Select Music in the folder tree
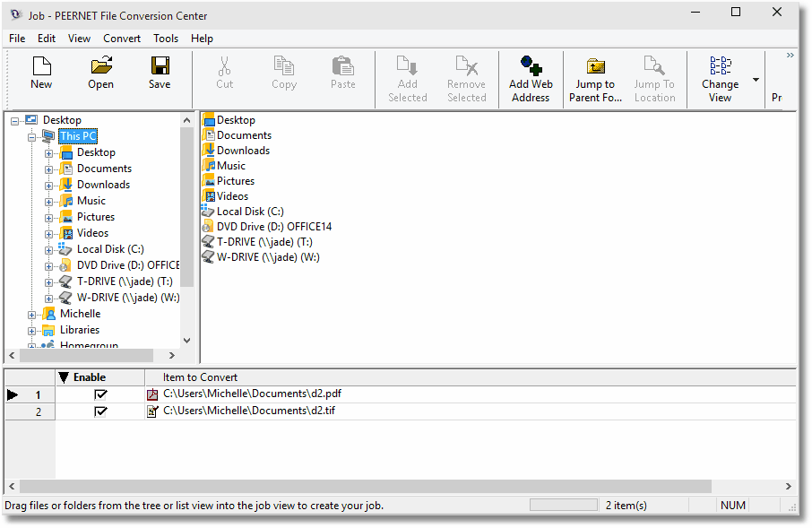The height and width of the screenshot is (528, 812). (91, 201)
